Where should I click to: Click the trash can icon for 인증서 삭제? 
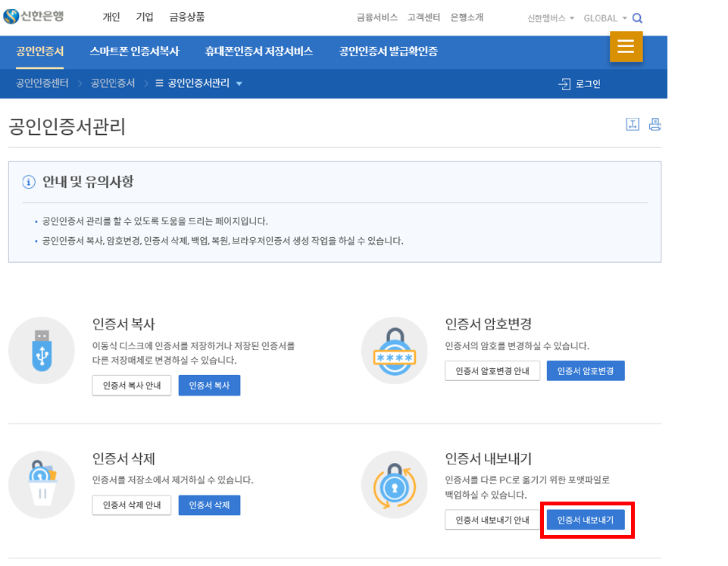click(41, 485)
